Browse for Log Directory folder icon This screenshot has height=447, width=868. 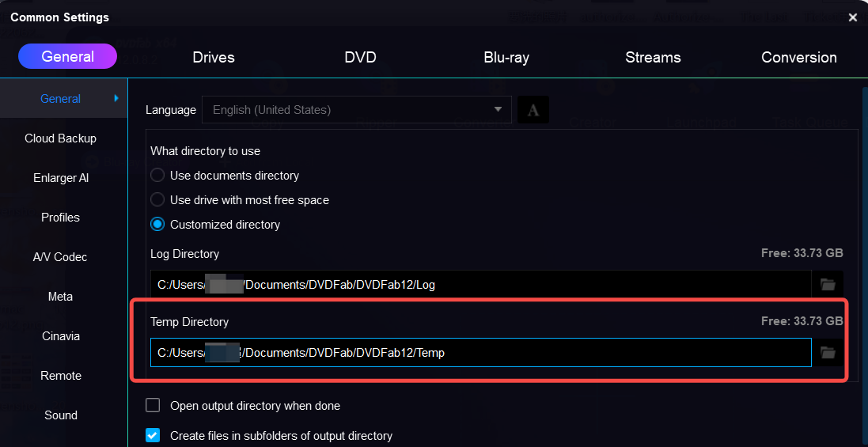tap(828, 284)
